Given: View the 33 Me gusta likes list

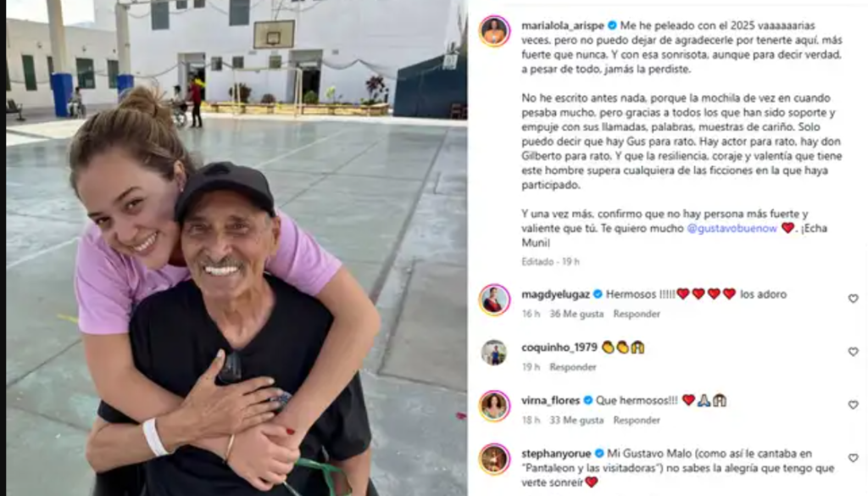Looking at the screenshot, I should point(576,421).
